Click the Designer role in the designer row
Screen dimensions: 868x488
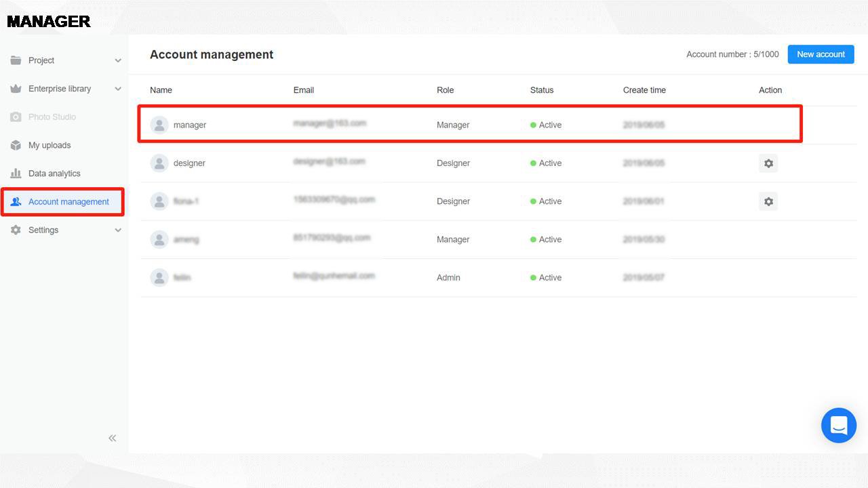(454, 163)
